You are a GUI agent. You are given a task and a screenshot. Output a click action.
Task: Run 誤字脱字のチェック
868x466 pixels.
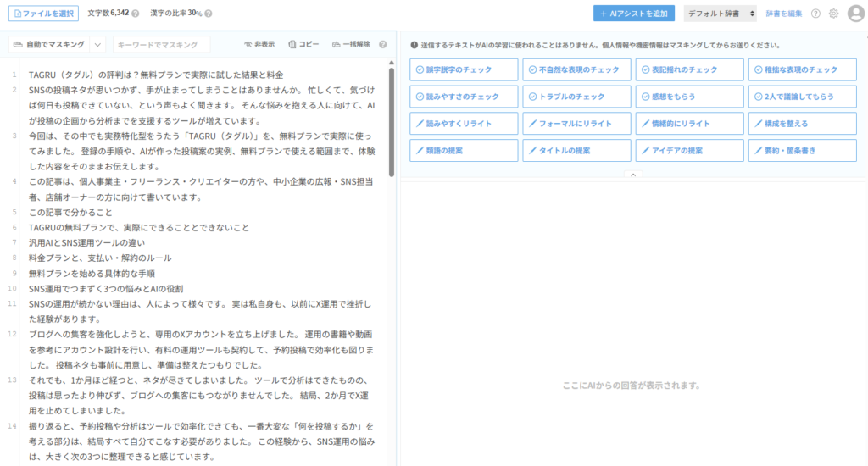point(464,69)
